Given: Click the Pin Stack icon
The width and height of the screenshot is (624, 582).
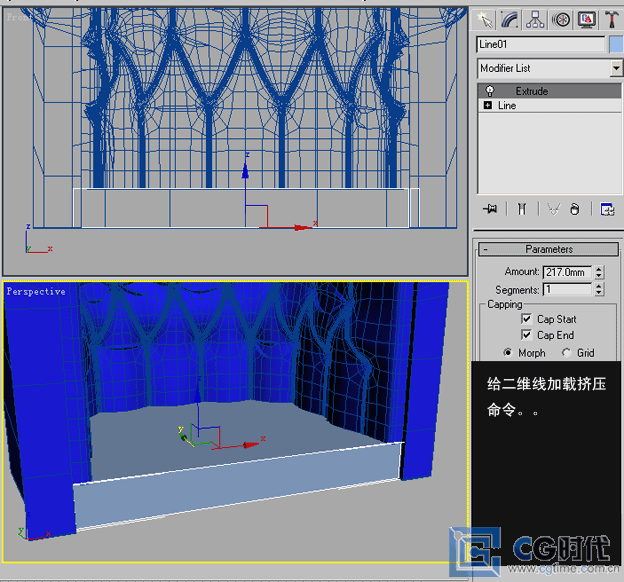Looking at the screenshot, I should tap(490, 209).
